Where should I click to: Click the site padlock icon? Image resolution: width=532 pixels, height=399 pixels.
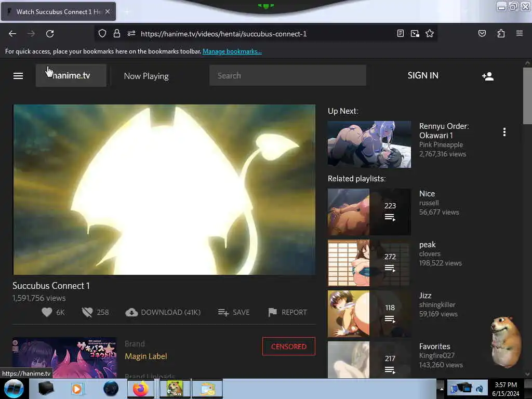pos(117,34)
